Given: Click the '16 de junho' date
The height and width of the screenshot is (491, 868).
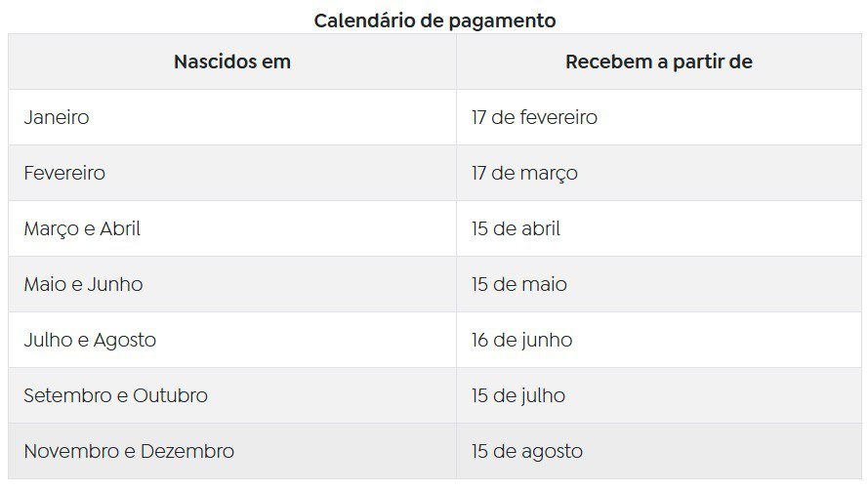Looking at the screenshot, I should coord(522,340).
